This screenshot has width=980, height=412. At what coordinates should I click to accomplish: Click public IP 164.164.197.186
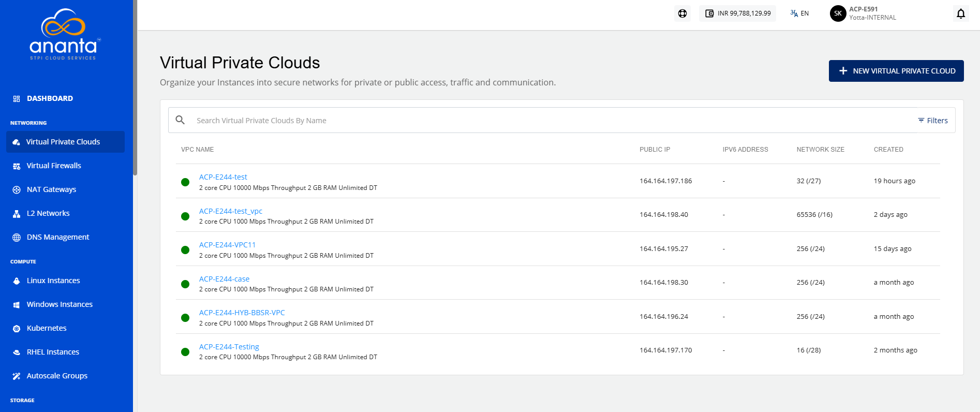665,181
